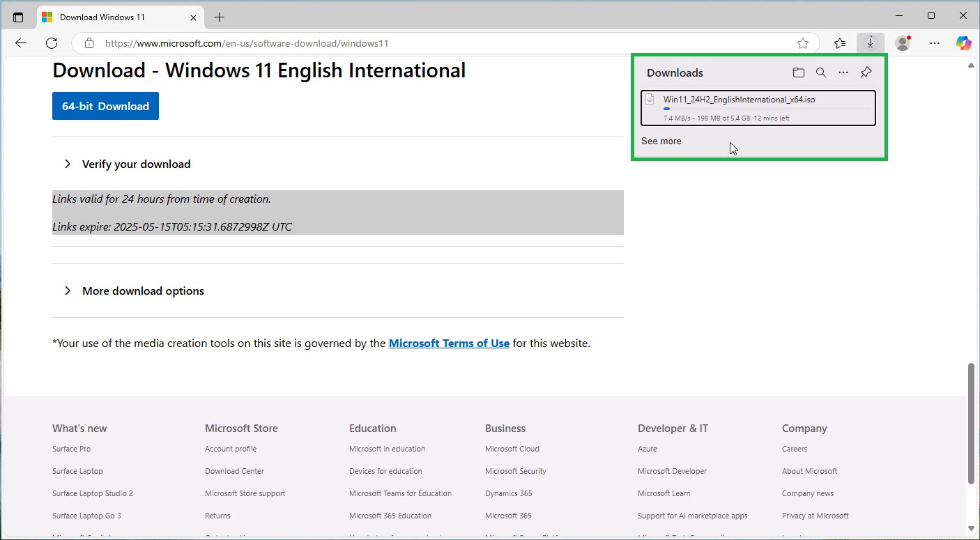Open the browser profile avatar
This screenshot has width=980, height=540.
click(903, 43)
